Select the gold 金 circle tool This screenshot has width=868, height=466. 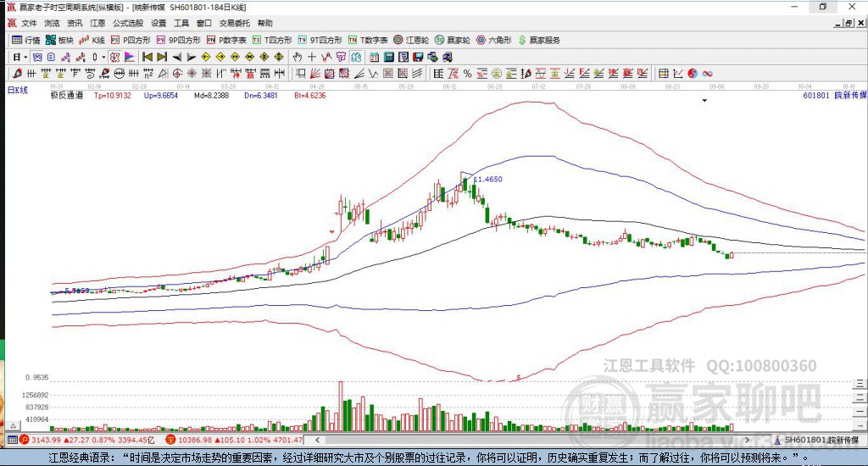(497, 73)
